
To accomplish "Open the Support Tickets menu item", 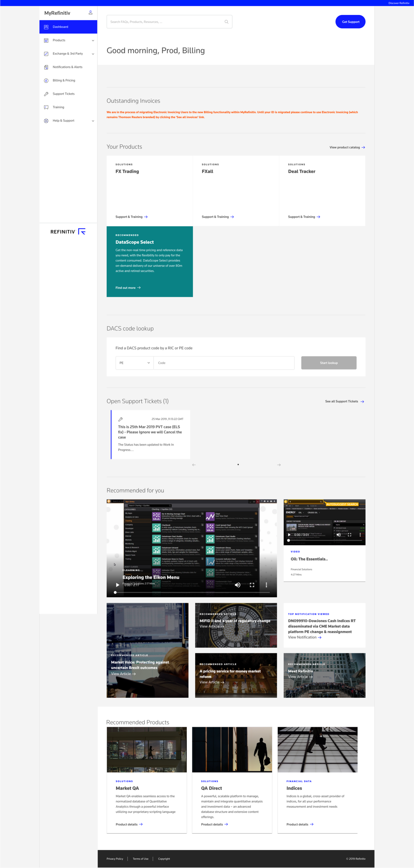I will tap(68, 94).
